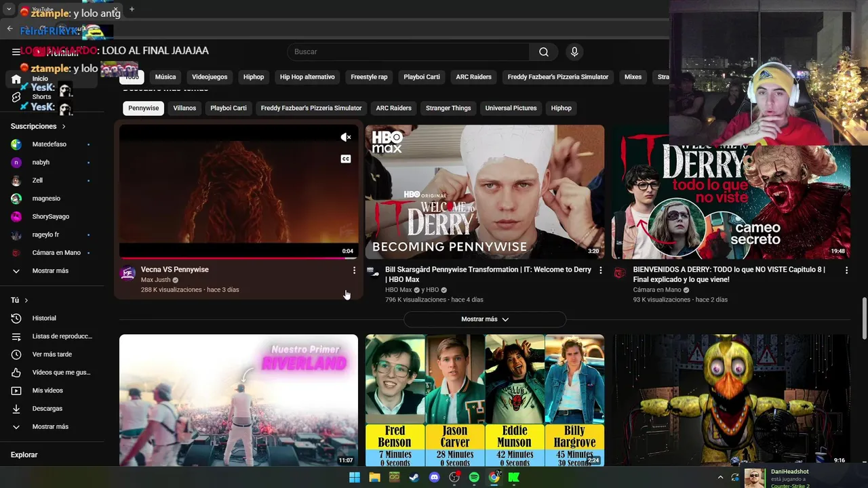Open the Kick app from the taskbar
The height and width of the screenshot is (488, 868).
click(x=514, y=477)
